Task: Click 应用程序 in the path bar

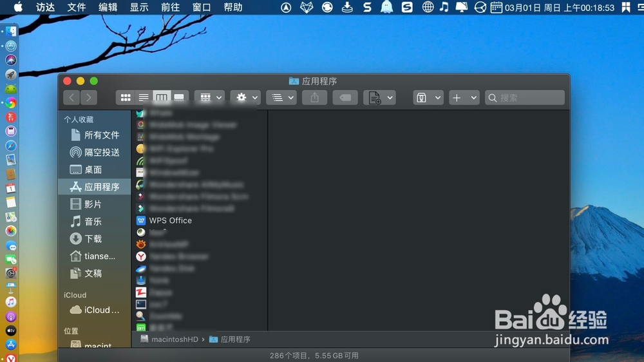Action: click(230, 339)
